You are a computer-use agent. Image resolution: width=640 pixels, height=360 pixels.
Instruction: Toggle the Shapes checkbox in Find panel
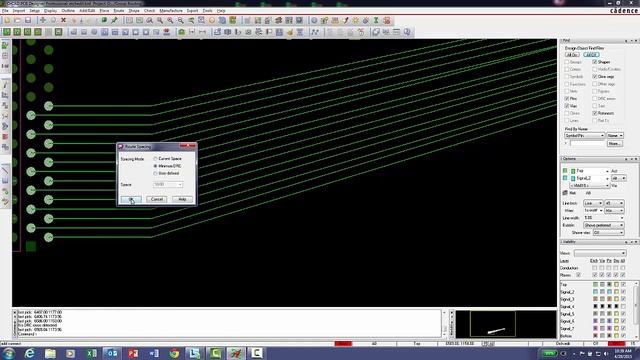pyautogui.click(x=595, y=62)
